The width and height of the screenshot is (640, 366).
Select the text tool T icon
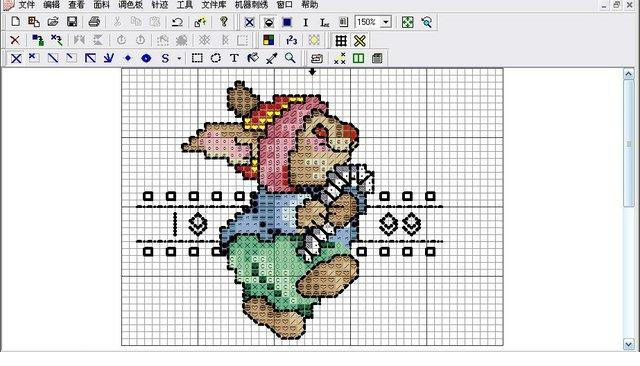tap(234, 58)
